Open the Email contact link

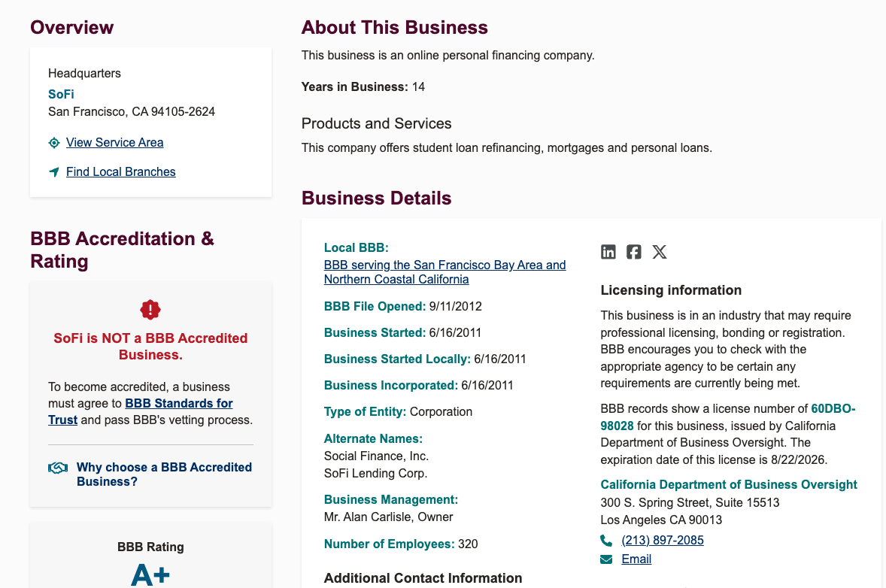pyautogui.click(x=636, y=559)
